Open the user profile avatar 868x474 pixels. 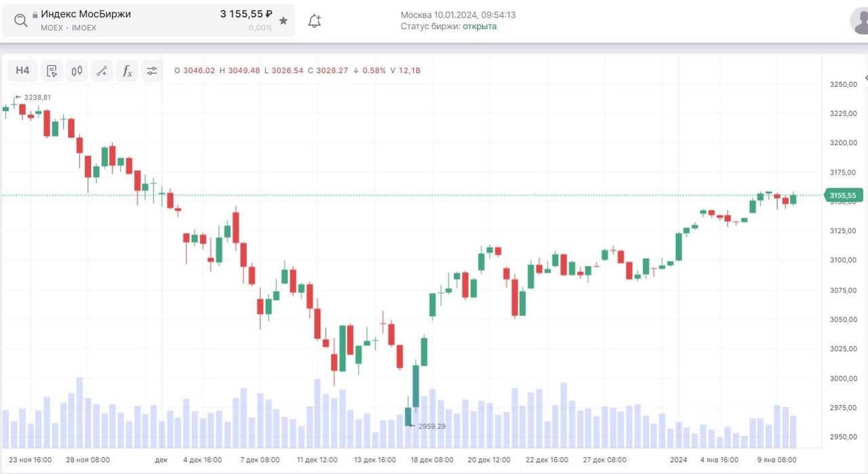(x=860, y=21)
